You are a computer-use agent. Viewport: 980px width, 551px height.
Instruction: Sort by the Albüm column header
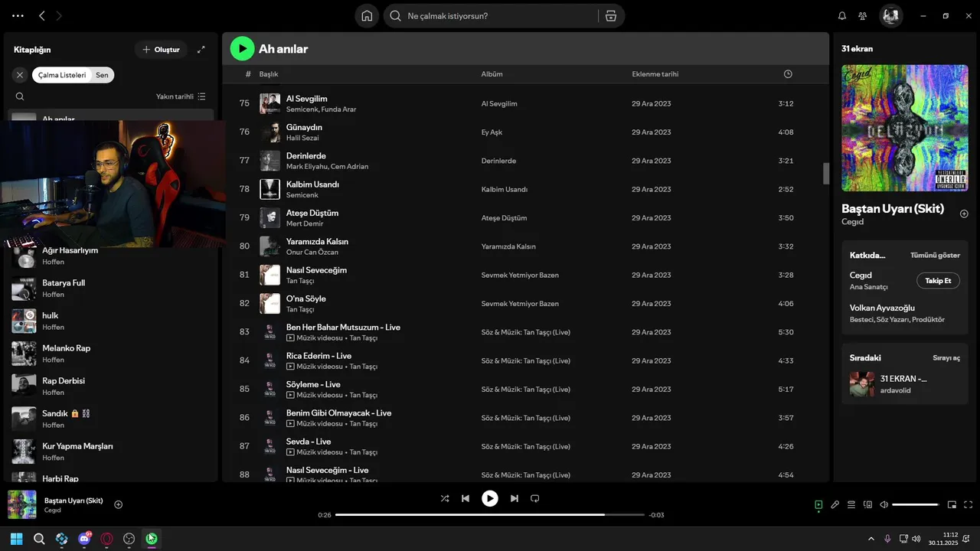pos(492,74)
